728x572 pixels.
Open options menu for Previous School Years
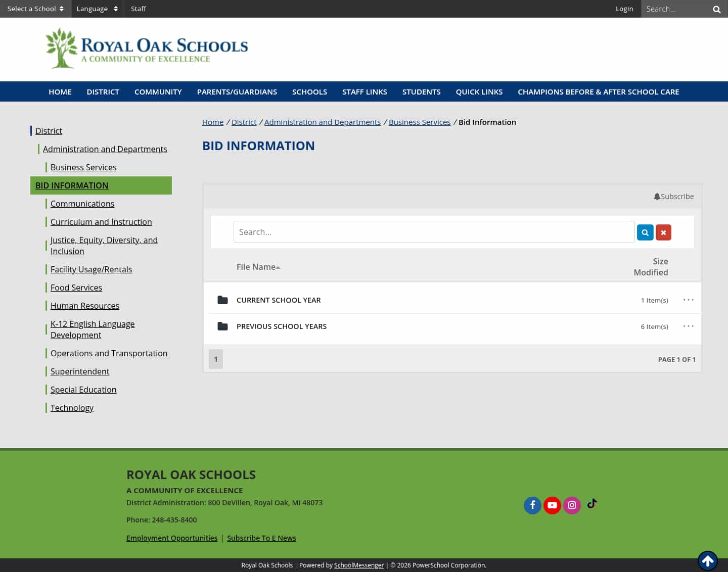tap(688, 326)
